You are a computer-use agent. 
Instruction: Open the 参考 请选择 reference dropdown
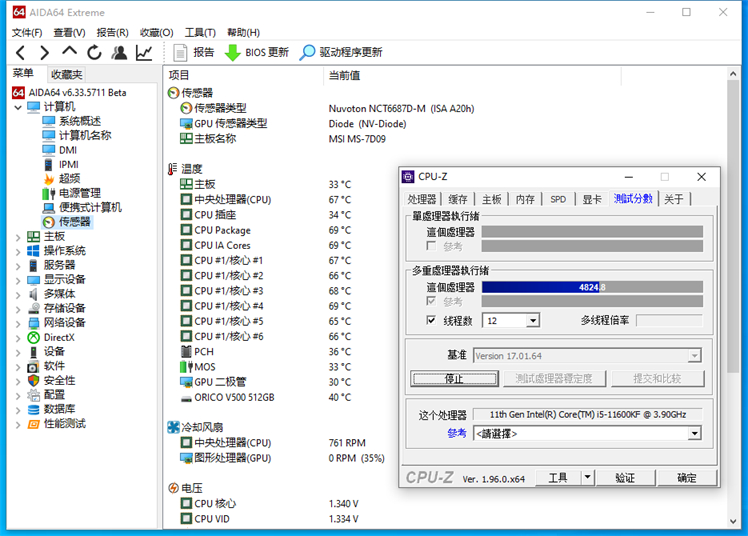(x=695, y=433)
